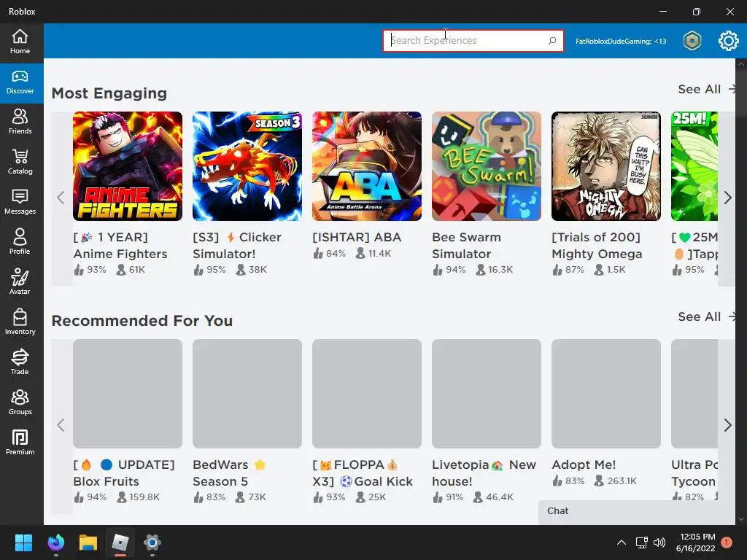See All for Recommended For You

coord(707,316)
